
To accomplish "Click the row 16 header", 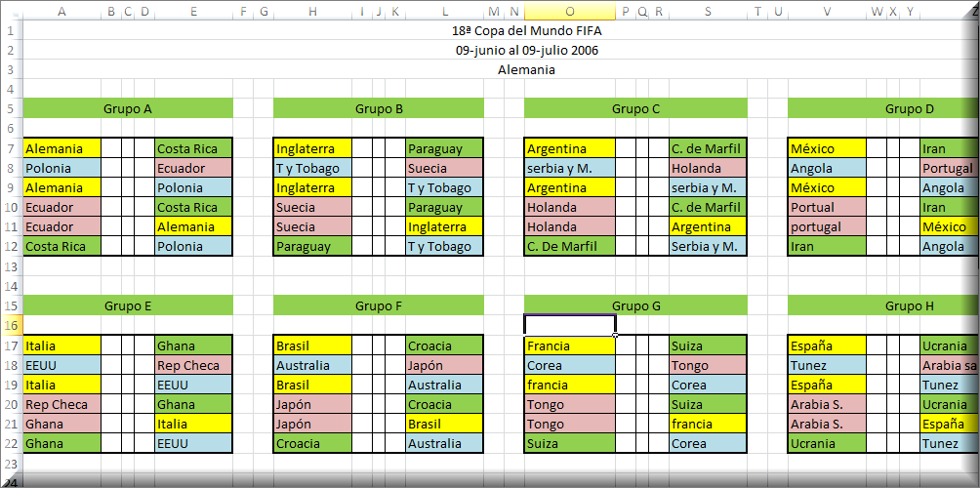I will [11, 325].
